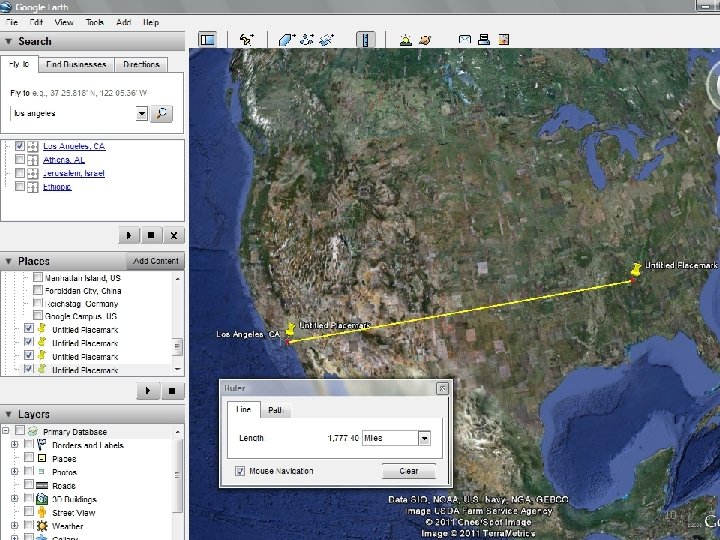Add an image overlay from the toolbar
Screen dimensions: 720x540
click(326, 40)
